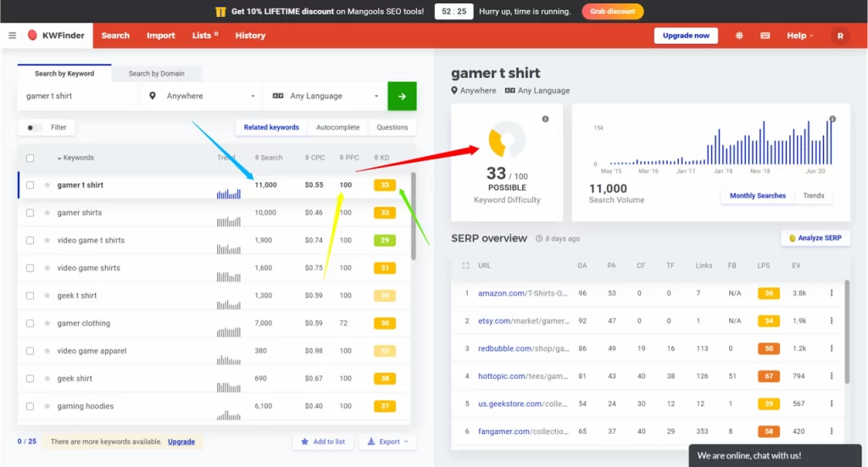Viewport: 868px width, 467px height.
Task: Star the gamer shirts keyword
Action: [x=47, y=213]
